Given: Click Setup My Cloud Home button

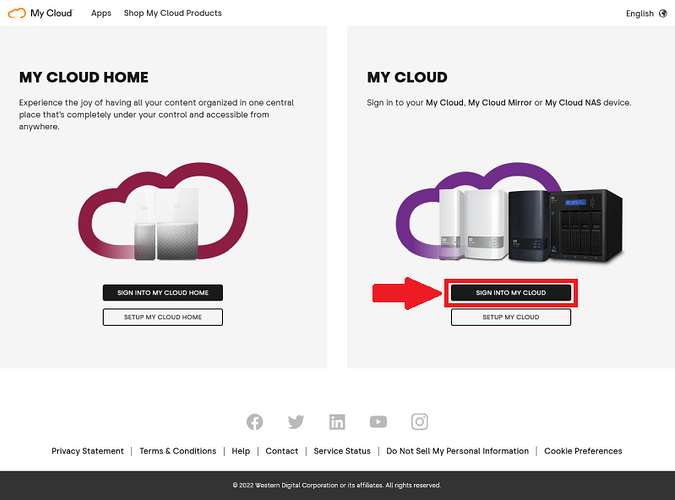Looking at the screenshot, I should 163,317.
